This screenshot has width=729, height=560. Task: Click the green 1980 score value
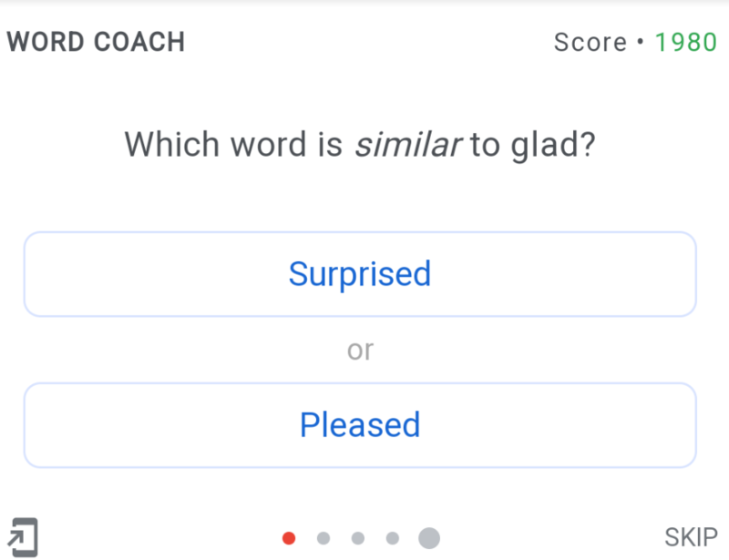click(x=686, y=42)
